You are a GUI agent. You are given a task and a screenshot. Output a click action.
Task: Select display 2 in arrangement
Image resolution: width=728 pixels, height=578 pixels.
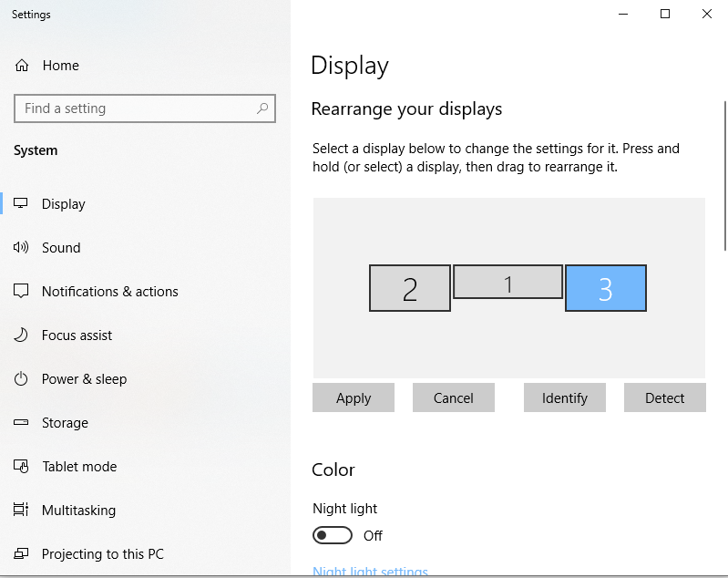point(410,288)
